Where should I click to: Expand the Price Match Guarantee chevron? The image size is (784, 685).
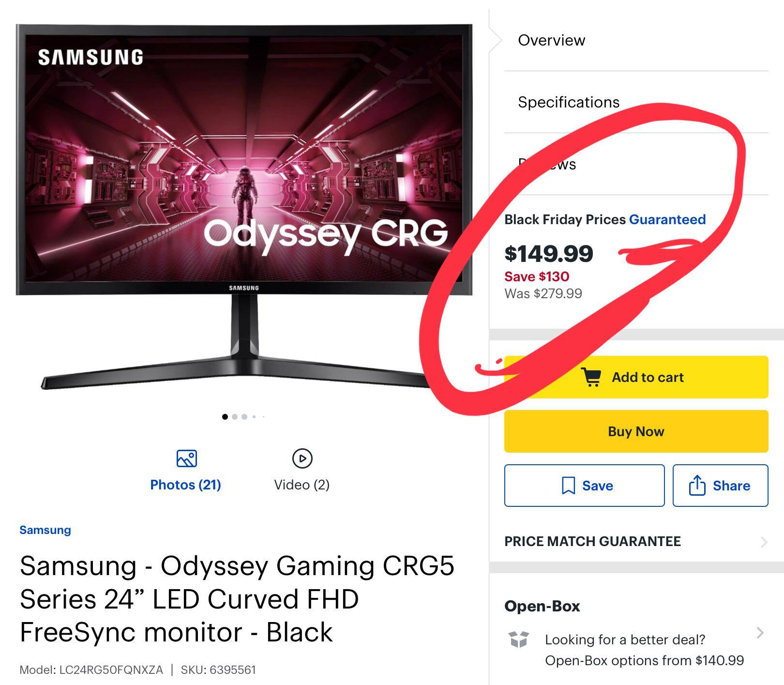coord(764,542)
